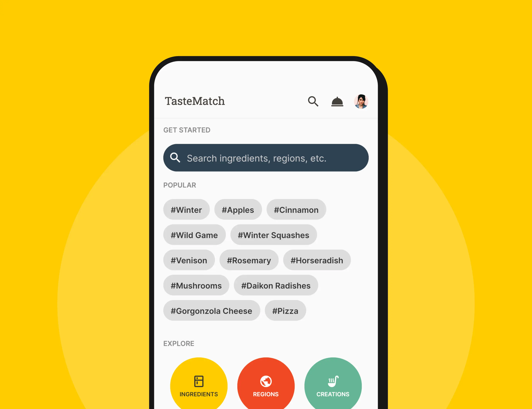Select the CREATIONS hand icon
The width and height of the screenshot is (532, 409).
(x=333, y=381)
